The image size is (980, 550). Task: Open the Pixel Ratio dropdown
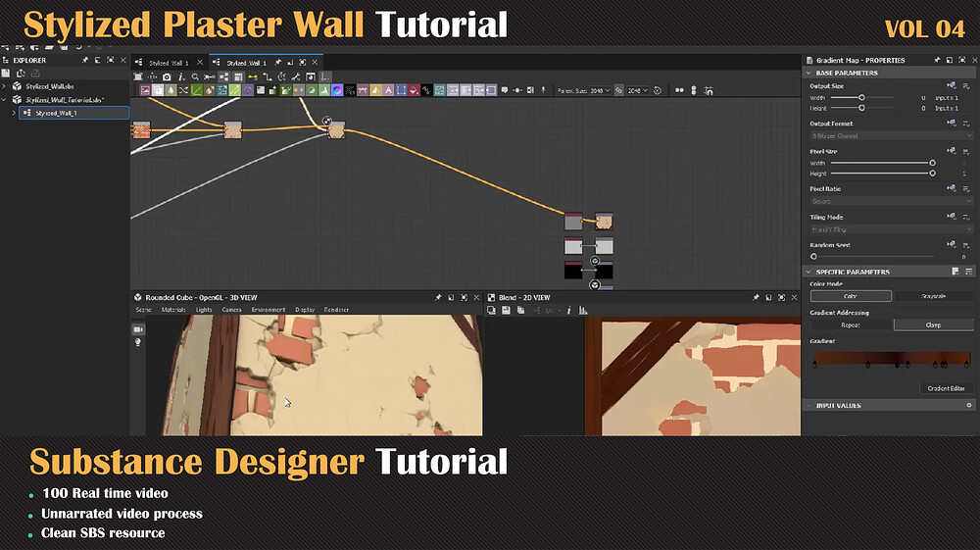coord(891,201)
